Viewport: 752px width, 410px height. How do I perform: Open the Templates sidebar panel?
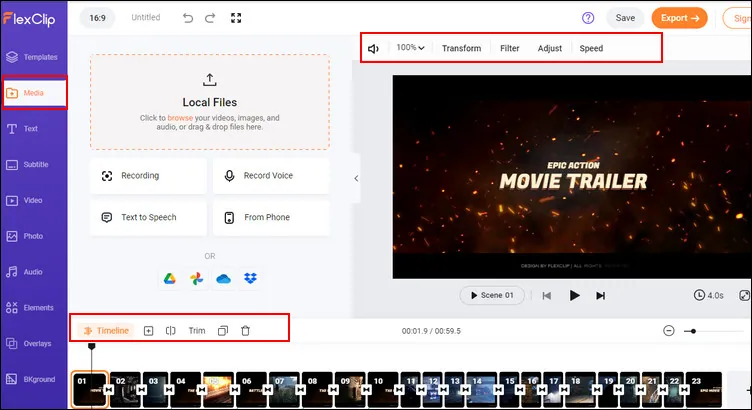(33, 57)
